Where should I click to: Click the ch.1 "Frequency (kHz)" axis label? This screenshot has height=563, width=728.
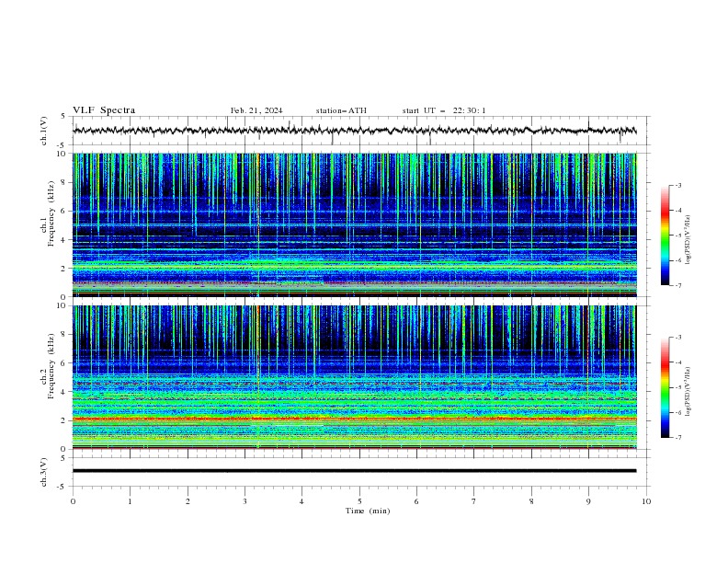coord(51,214)
